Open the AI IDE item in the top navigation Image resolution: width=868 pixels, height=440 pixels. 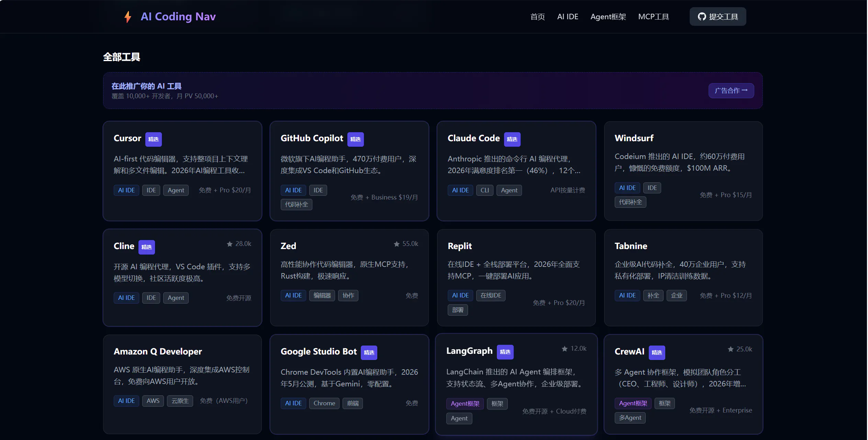[x=568, y=16]
